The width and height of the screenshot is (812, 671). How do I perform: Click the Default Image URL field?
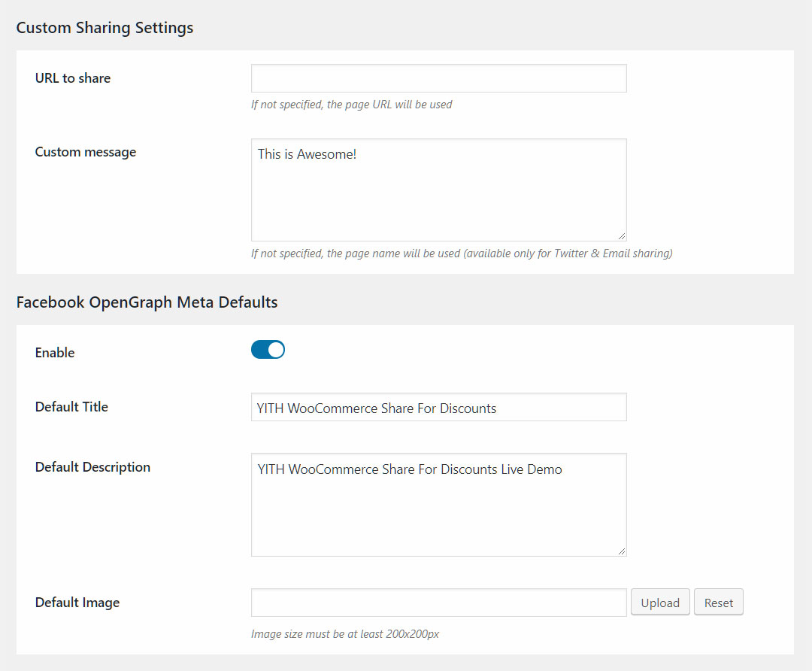[438, 603]
